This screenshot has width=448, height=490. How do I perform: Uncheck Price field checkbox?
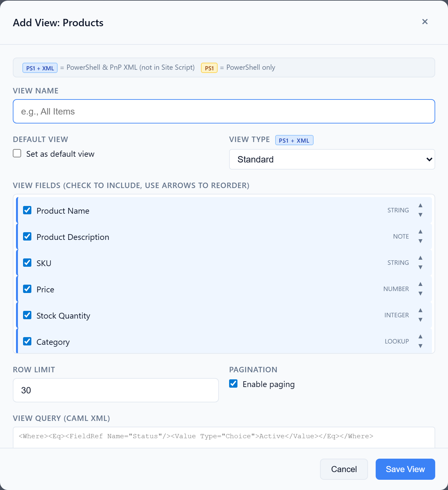(x=27, y=289)
